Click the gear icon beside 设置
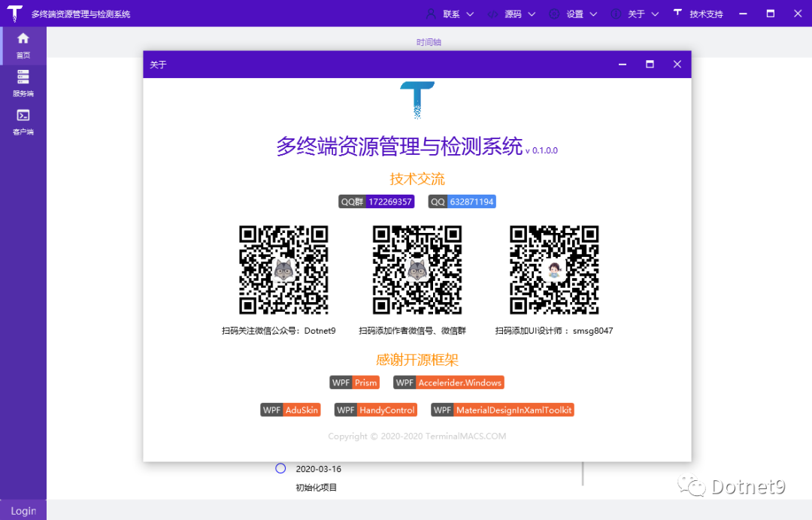Image resolution: width=812 pixels, height=520 pixels. pos(554,14)
